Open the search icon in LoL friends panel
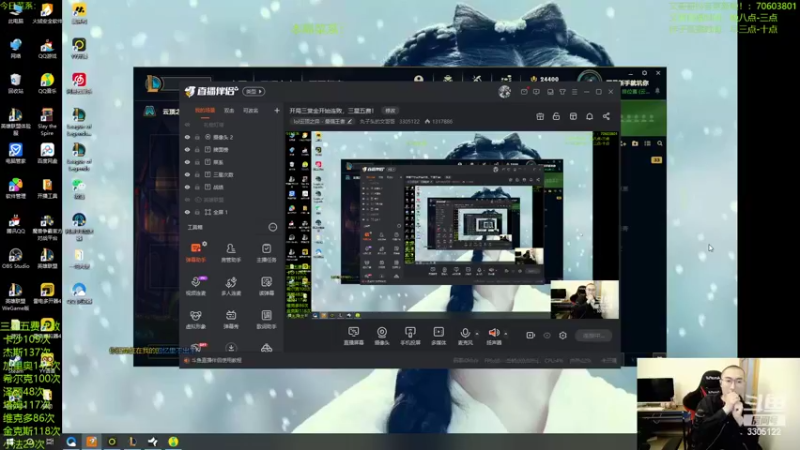 click(x=660, y=144)
